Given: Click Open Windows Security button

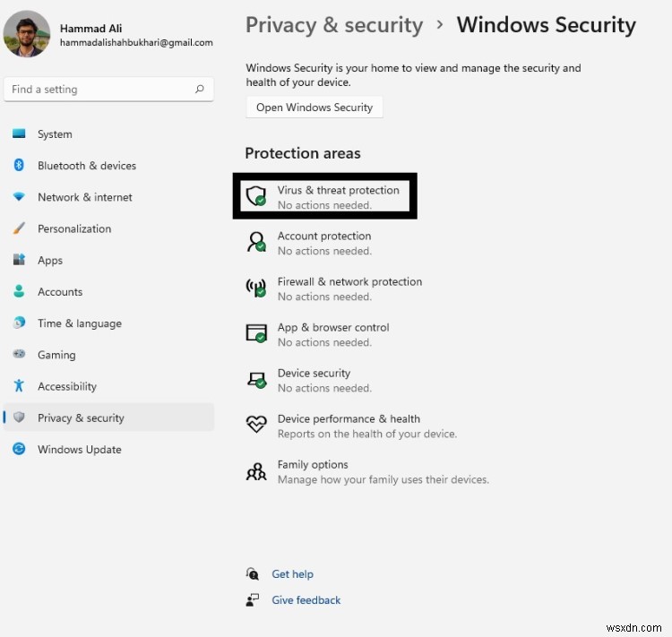Looking at the screenshot, I should point(314,108).
